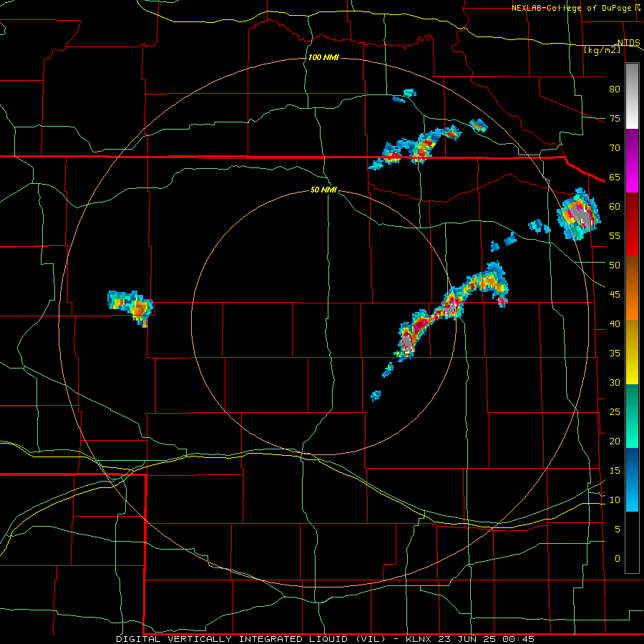Select the yellow segment of the color bar

pyautogui.click(x=632, y=352)
